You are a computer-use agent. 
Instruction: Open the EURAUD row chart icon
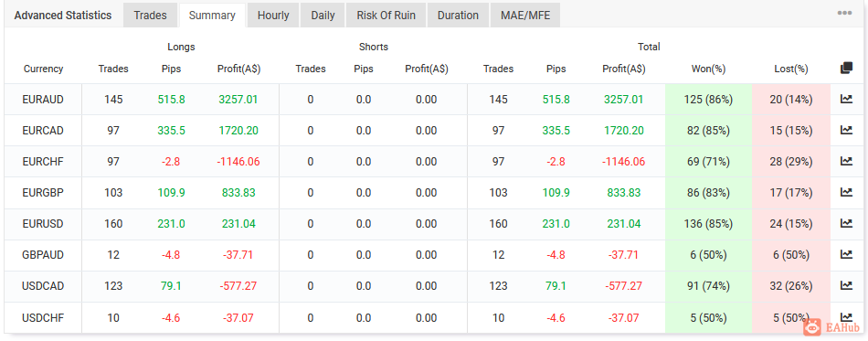846,100
